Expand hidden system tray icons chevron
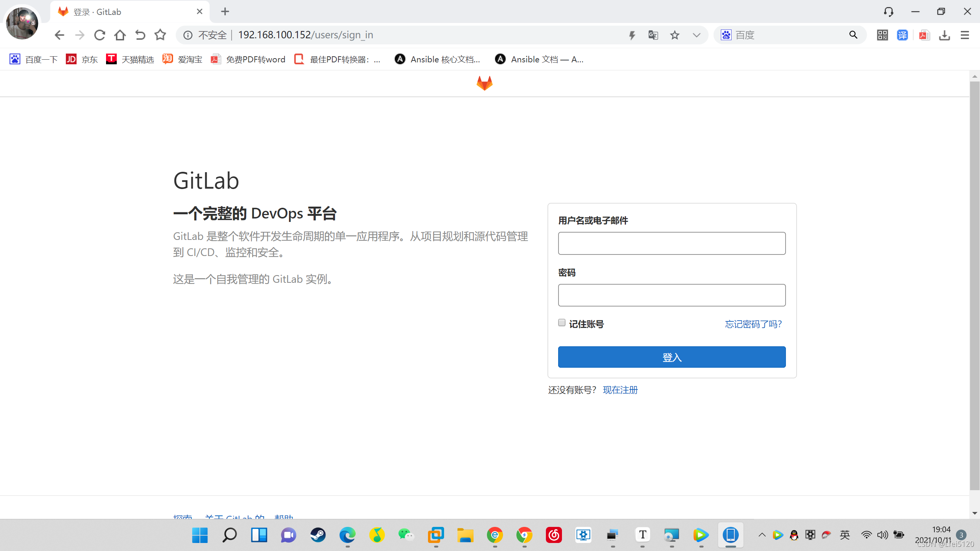 pos(762,535)
